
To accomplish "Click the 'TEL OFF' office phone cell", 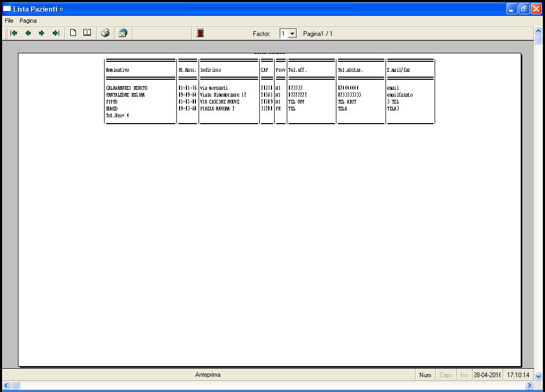I will [x=296, y=102].
